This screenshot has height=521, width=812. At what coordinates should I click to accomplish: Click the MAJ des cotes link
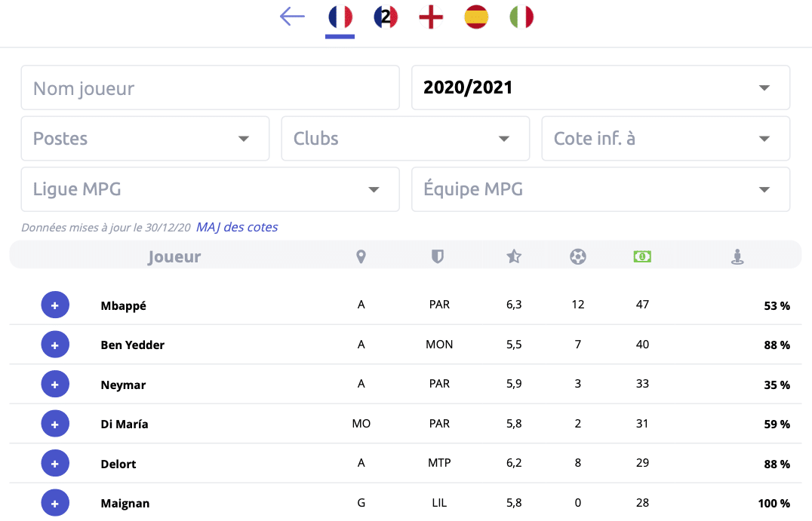pyautogui.click(x=237, y=227)
